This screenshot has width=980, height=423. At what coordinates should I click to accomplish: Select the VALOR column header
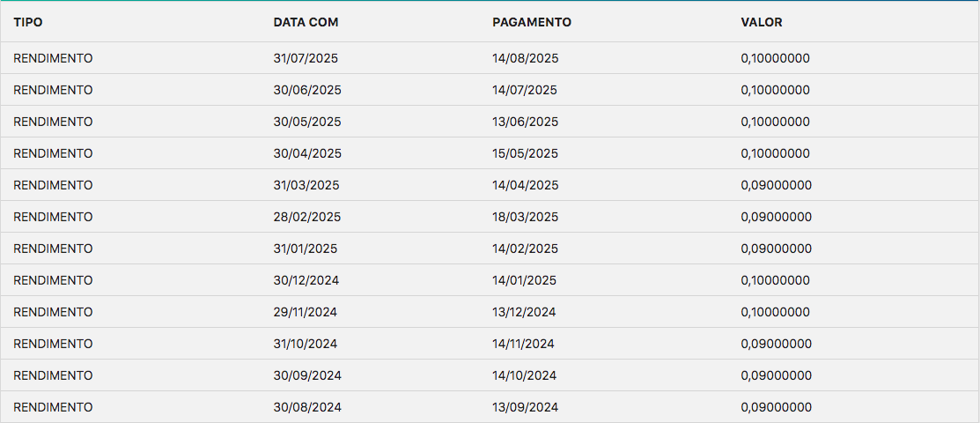pos(762,22)
